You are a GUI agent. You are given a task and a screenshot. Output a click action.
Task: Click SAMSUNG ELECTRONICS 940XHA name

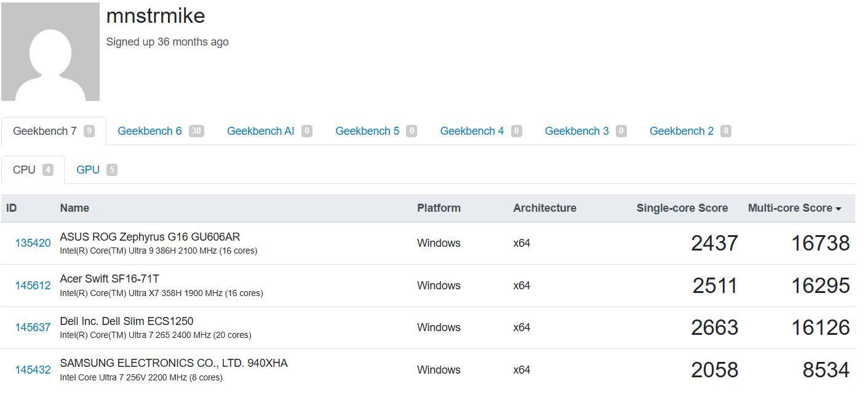(173, 363)
